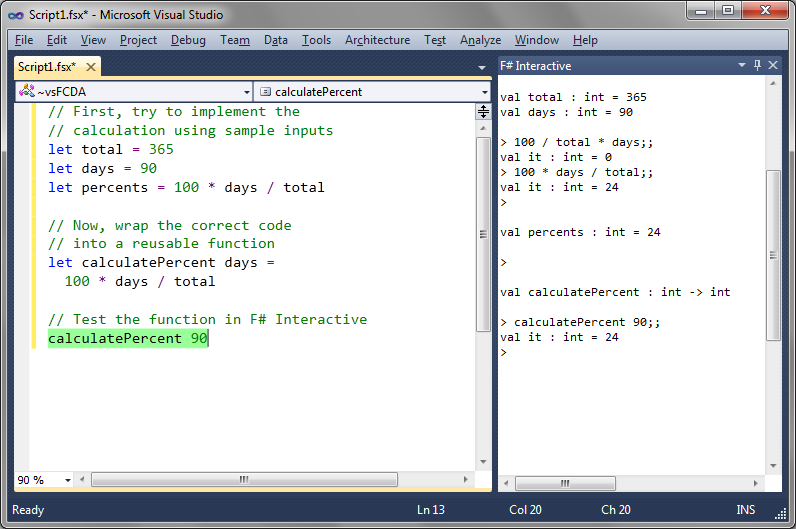Click the 'INS' status bar indicator
Image resolution: width=796 pixels, height=529 pixels.
[x=745, y=510]
